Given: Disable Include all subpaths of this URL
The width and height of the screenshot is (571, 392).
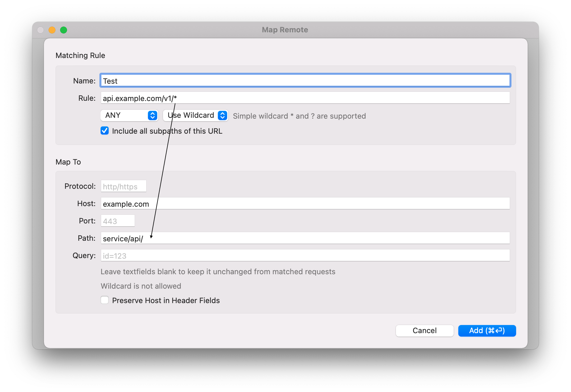Looking at the screenshot, I should [105, 131].
